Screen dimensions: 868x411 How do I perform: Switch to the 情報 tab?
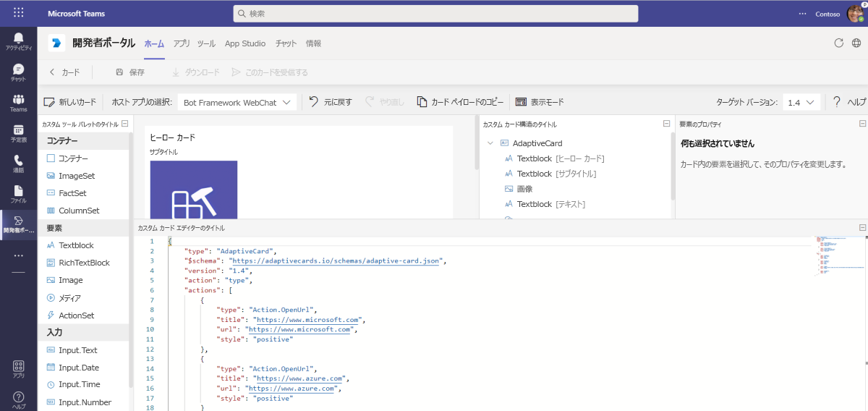pyautogui.click(x=313, y=43)
